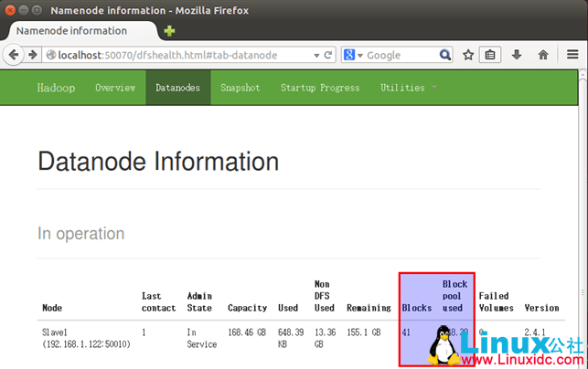Open the Firefox hamburger menu
The width and height of the screenshot is (588, 369).
[572, 55]
